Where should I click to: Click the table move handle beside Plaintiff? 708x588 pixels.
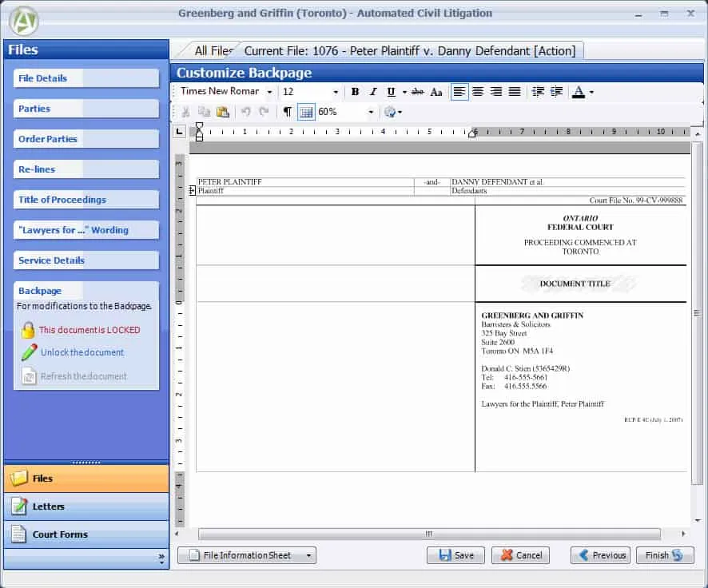pyautogui.click(x=192, y=191)
